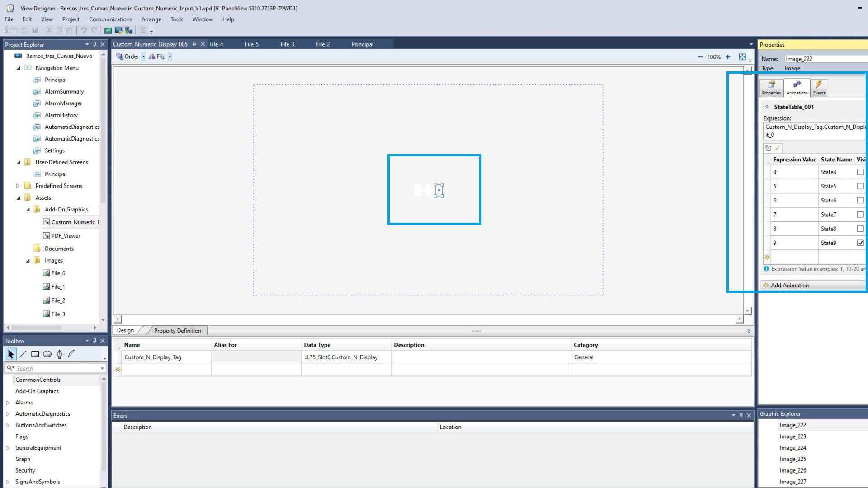Select the Line drawing tool
Screen dimensions: 868x488
point(23,354)
